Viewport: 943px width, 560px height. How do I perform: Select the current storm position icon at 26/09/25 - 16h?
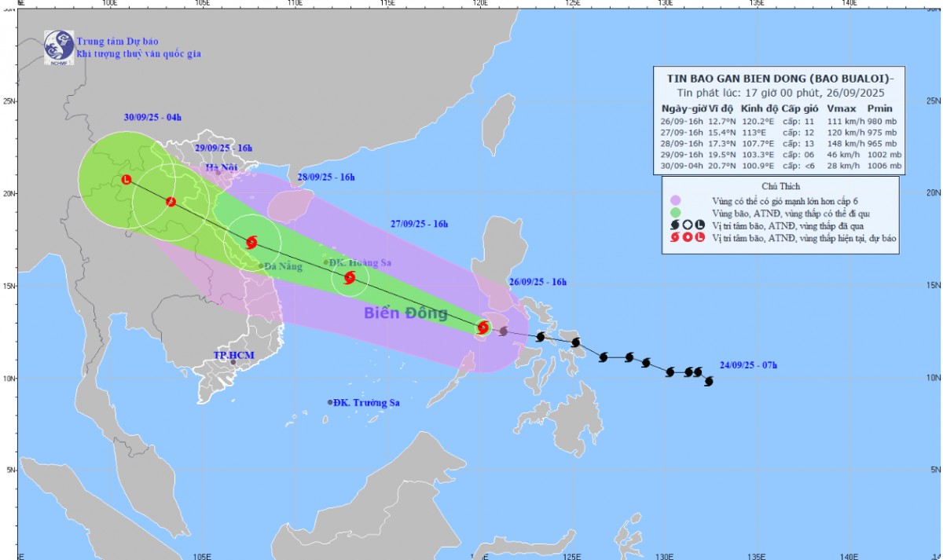point(483,328)
